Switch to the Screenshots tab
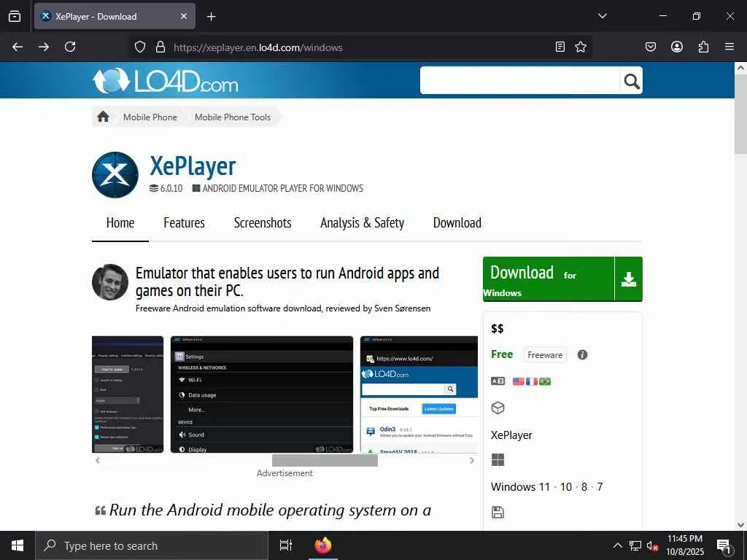747x560 pixels. point(263,223)
